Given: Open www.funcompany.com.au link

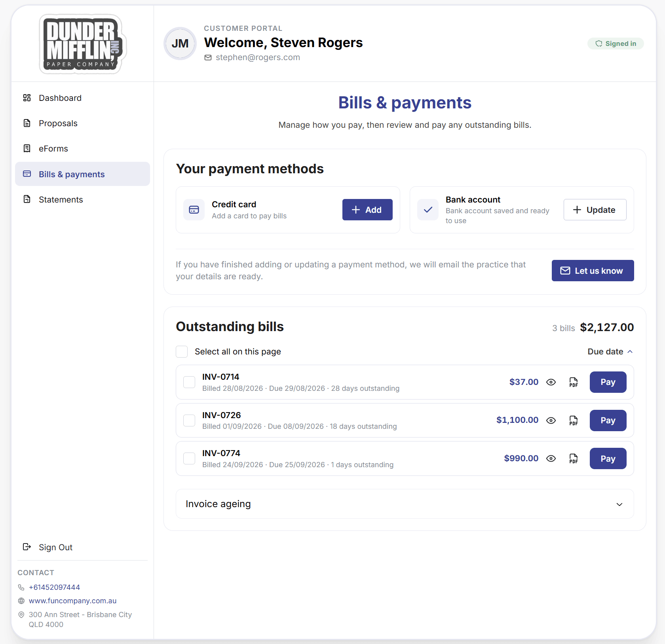Looking at the screenshot, I should click(72, 601).
